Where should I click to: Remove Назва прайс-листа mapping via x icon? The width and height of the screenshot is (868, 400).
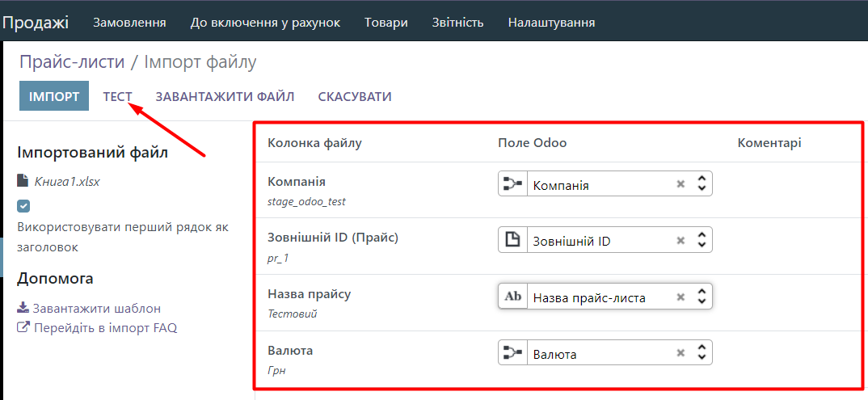coord(680,297)
